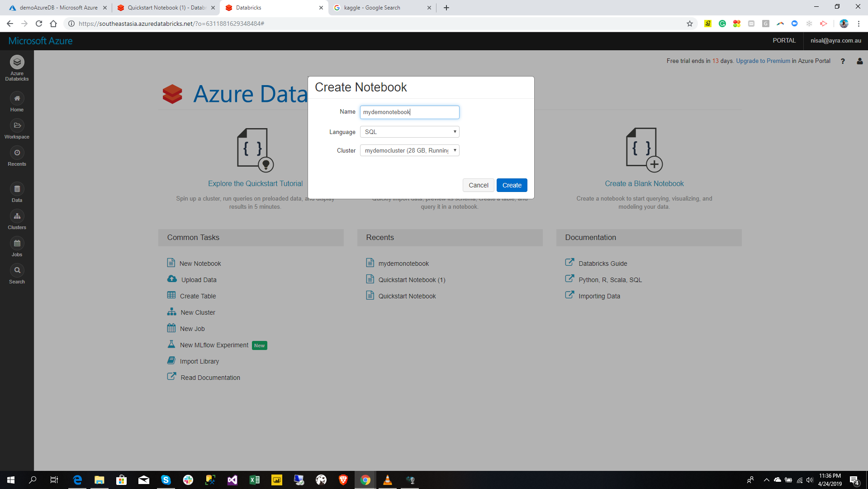Click PORTAL in the top bar
This screenshot has height=489, width=868.
pyautogui.click(x=784, y=40)
